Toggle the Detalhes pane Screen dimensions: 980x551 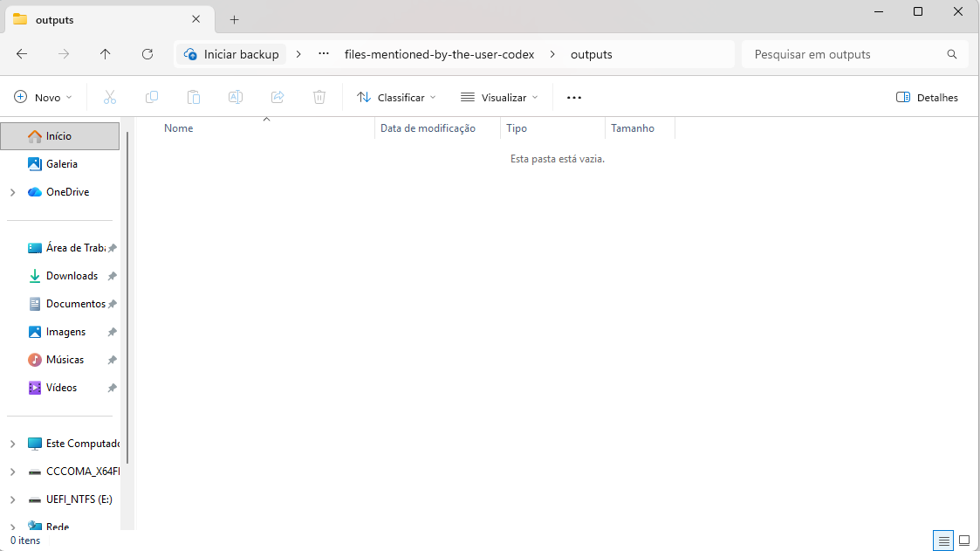coord(927,98)
